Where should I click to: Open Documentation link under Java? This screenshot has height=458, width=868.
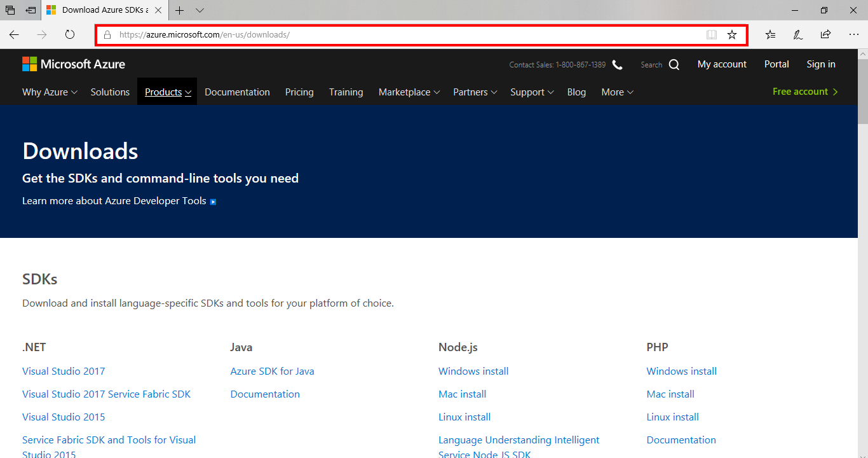pos(265,394)
